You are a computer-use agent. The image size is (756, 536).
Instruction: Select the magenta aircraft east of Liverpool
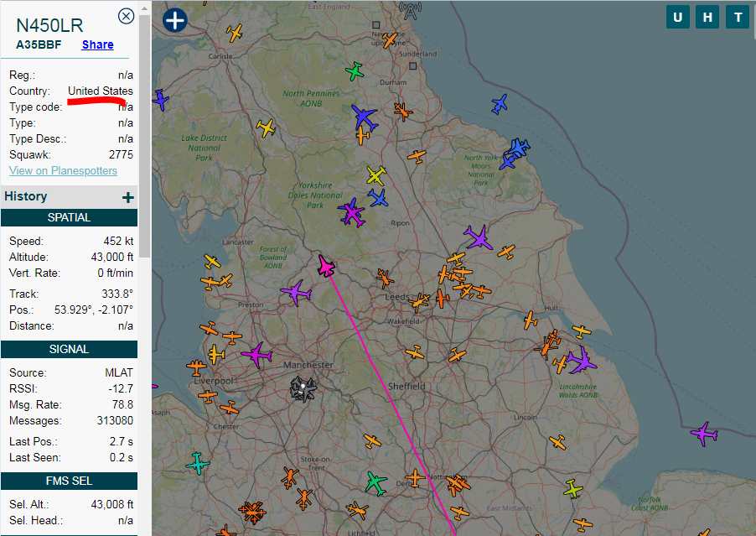(257, 355)
